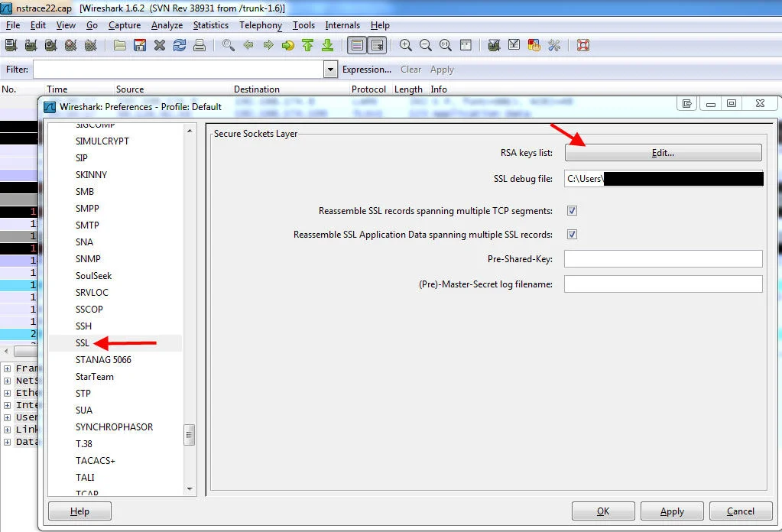Open a capture file via folder icon

[x=120, y=45]
